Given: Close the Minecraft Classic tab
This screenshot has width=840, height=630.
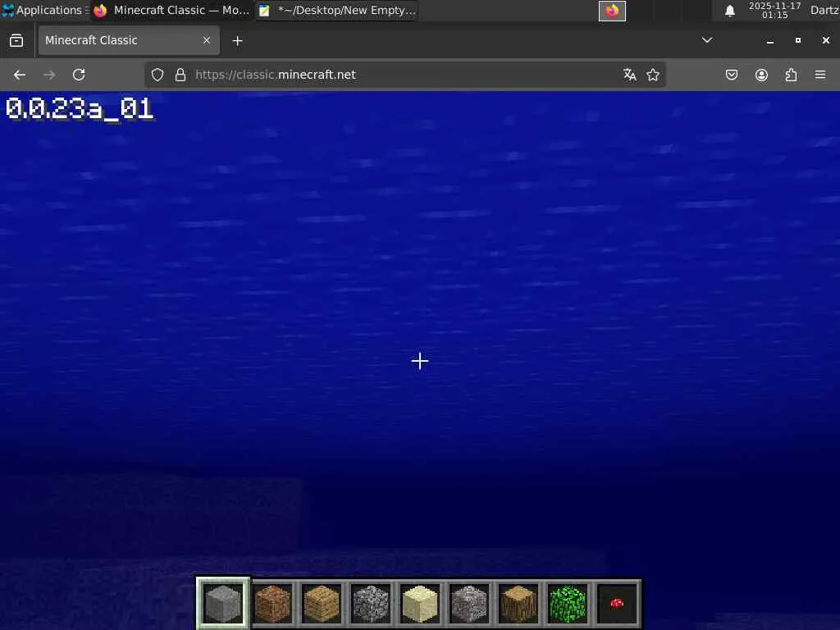Looking at the screenshot, I should coord(206,40).
